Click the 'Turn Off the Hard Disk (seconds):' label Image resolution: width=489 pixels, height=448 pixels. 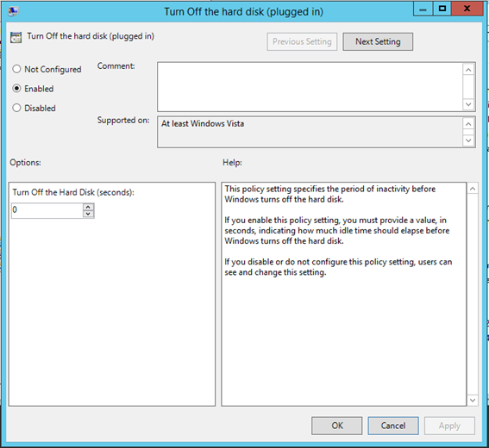coord(73,192)
